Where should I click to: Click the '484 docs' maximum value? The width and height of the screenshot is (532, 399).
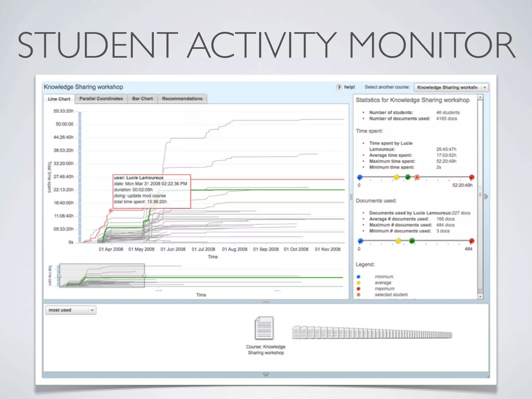[445, 225]
